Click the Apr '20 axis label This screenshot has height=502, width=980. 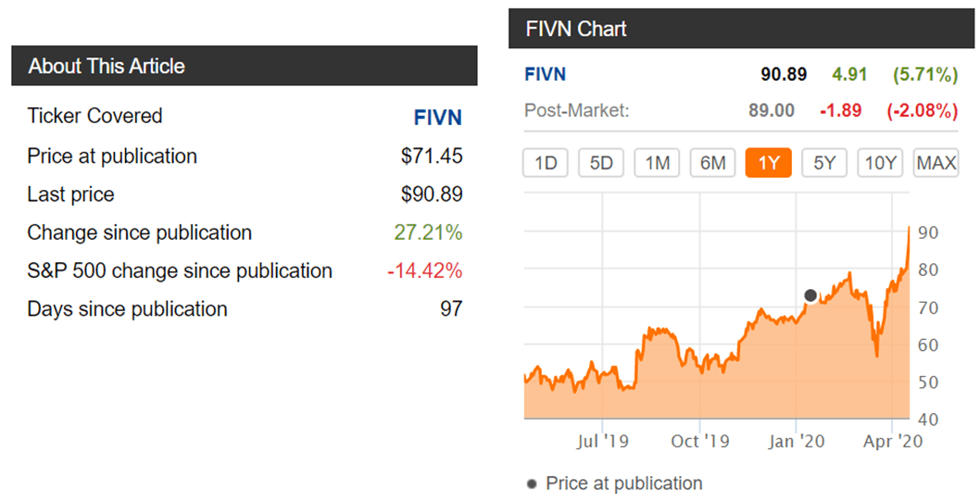(x=893, y=442)
